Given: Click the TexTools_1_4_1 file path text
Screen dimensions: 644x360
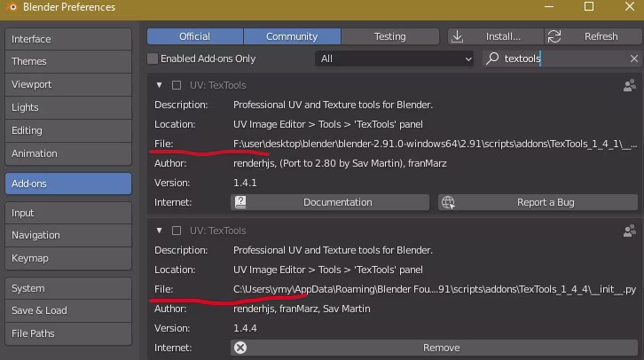Looking at the screenshot, I should click(435, 144).
